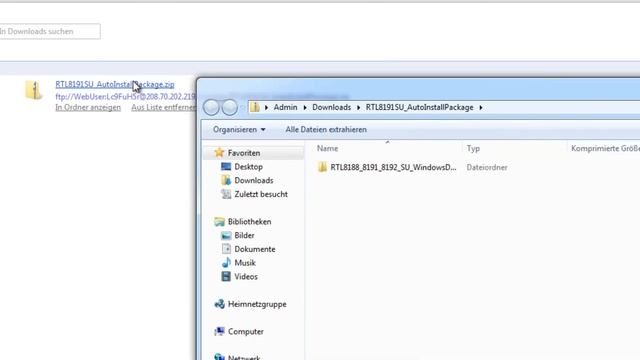Click the Netzwerk globe icon

click(219, 357)
